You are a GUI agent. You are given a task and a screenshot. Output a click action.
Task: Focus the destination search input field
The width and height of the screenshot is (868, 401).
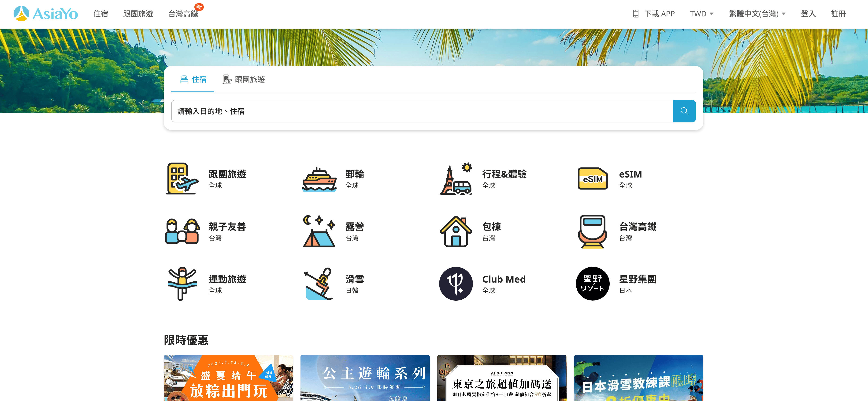click(x=421, y=111)
